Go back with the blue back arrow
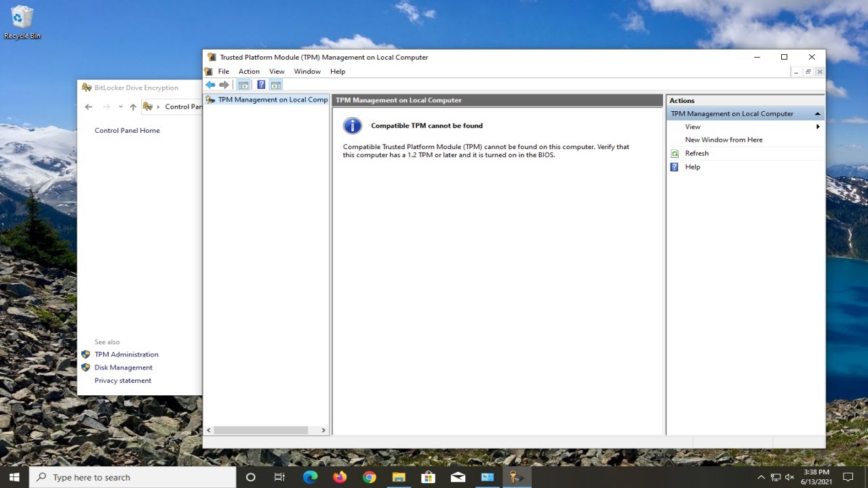This screenshot has width=868, height=488. (x=210, y=85)
